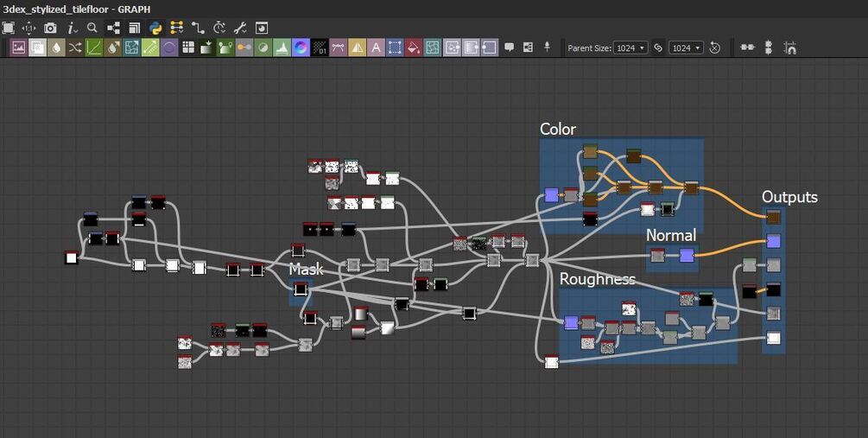868x438 pixels.
Task: Click the Output node toolbar icon
Action: [490, 48]
